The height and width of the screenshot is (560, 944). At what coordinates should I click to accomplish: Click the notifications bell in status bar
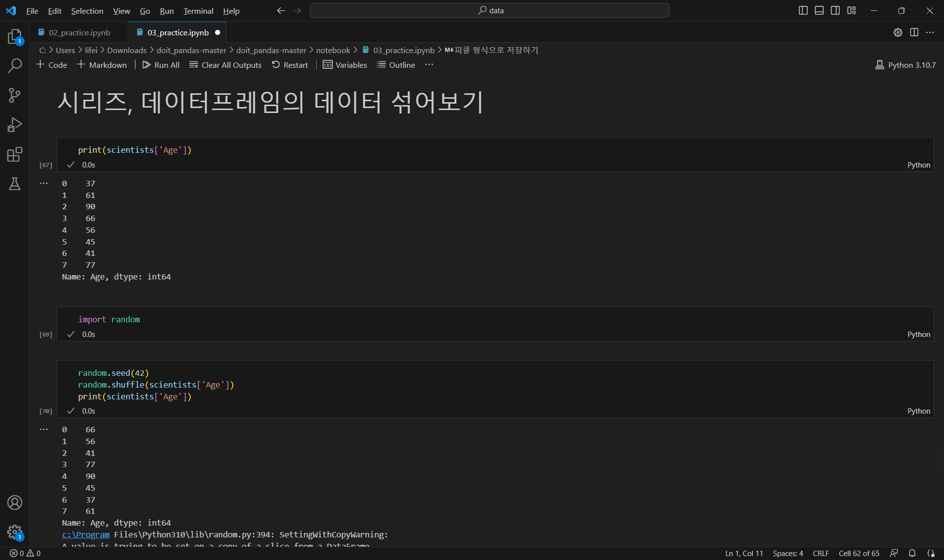point(912,553)
